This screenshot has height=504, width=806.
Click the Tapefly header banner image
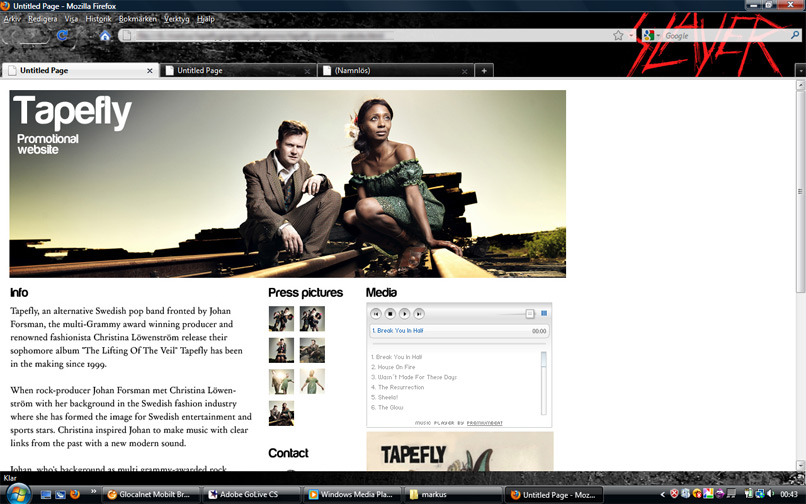click(287, 184)
